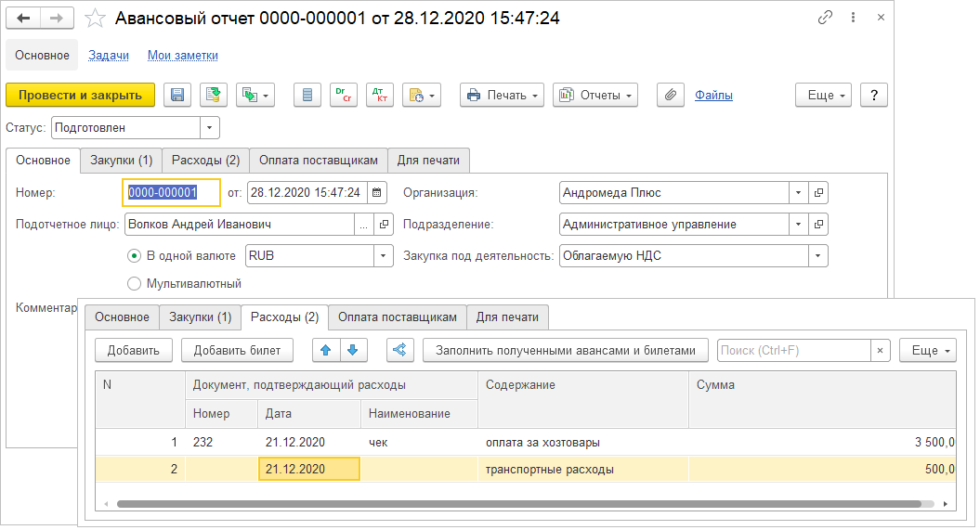Clear the search field with the x
Image resolution: width=980 pixels, height=530 pixels.
click(880, 350)
